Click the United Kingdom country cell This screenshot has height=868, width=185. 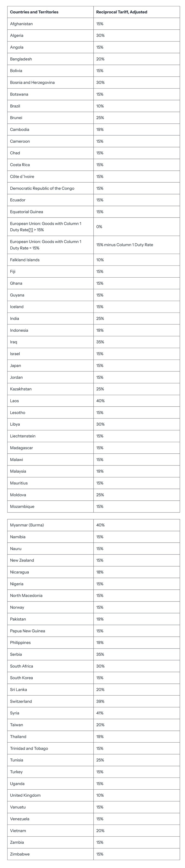[x=25, y=795]
